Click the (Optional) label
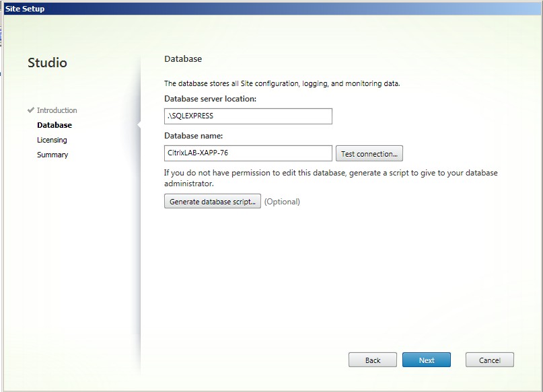The width and height of the screenshot is (543, 392). 282,202
